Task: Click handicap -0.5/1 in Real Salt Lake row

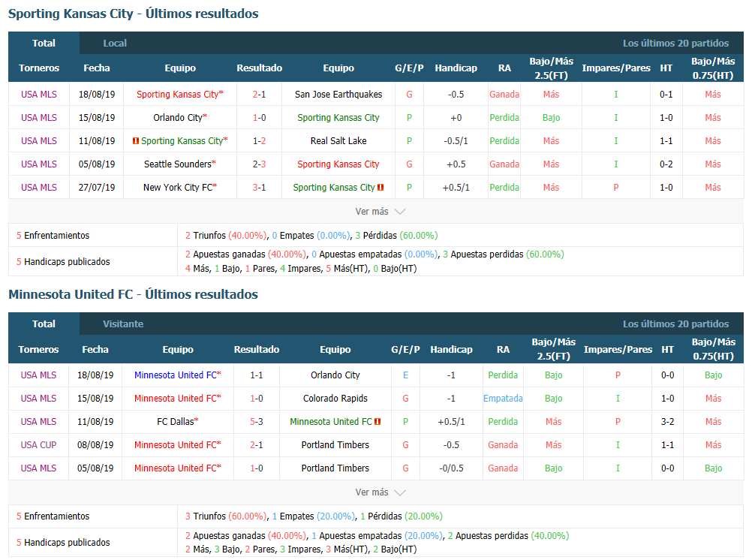Action: click(x=456, y=141)
